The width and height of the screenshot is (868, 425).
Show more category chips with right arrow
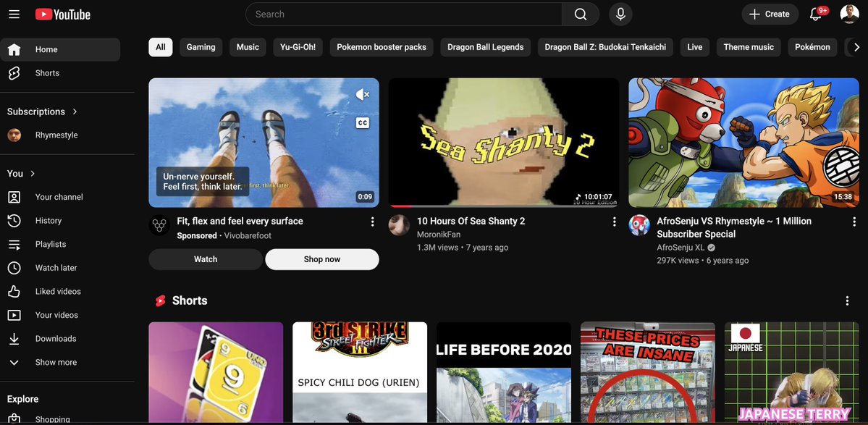click(x=856, y=47)
